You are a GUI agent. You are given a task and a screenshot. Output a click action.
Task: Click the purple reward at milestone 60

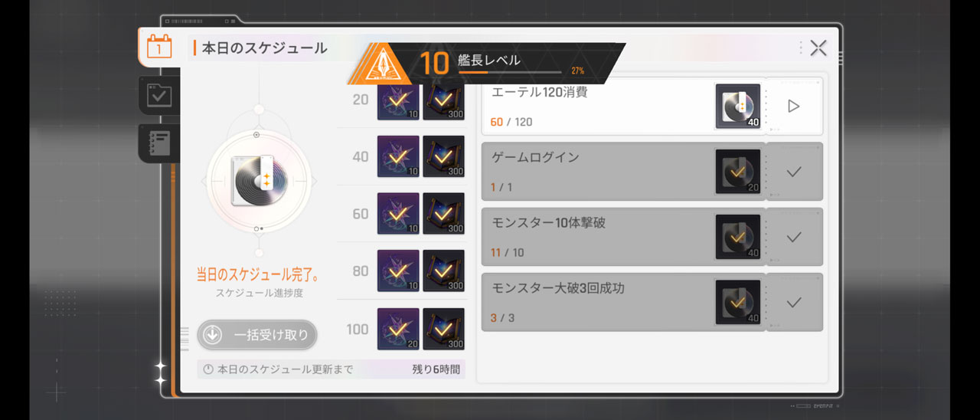[x=398, y=214]
